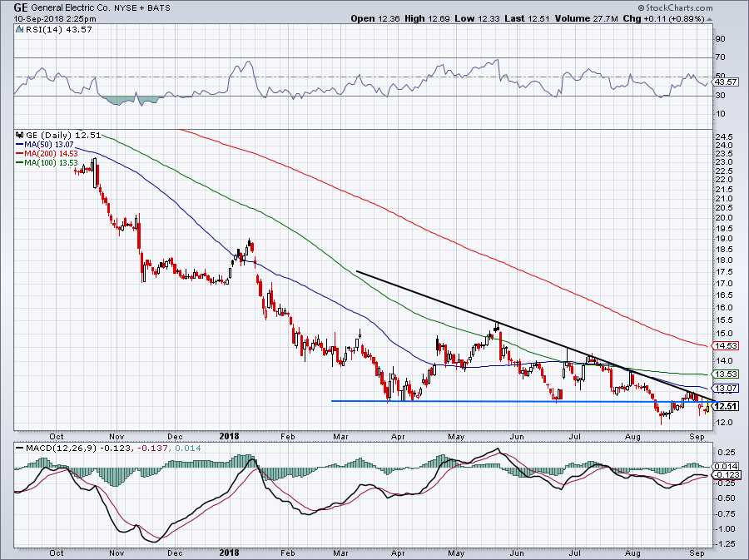Click the -1.25 label on MACD axis

point(725,544)
